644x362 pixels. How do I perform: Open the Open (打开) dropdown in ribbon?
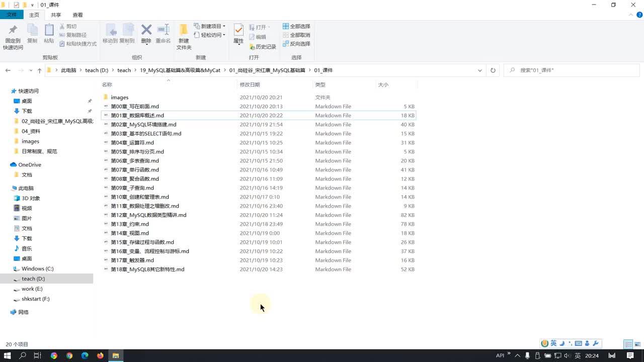point(260,27)
